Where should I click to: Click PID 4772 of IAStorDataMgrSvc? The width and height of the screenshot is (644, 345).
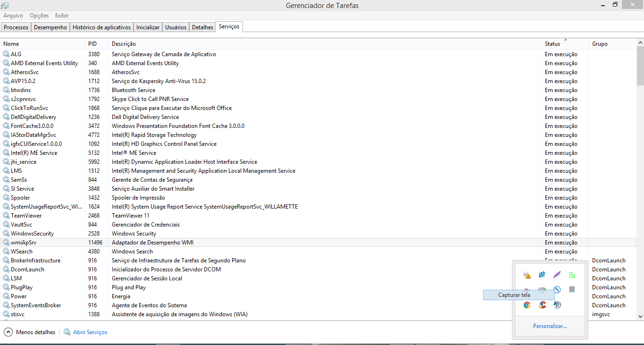94,135
